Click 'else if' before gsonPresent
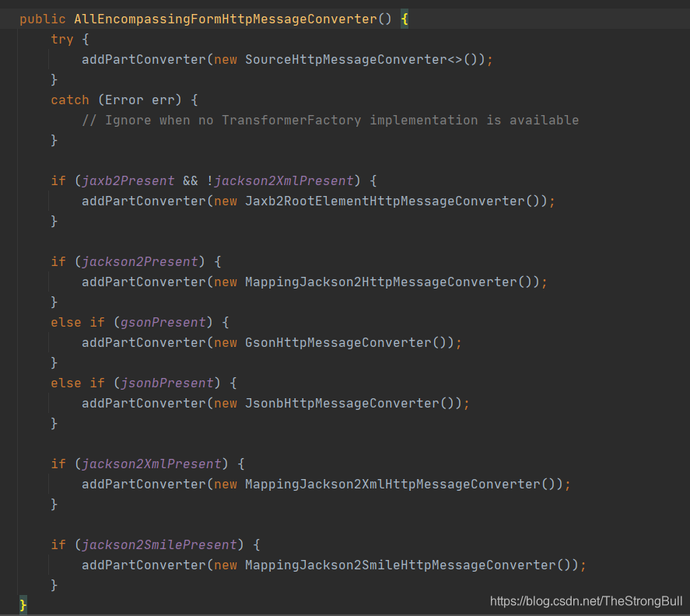Viewport: 690px width, 616px height. coord(78,323)
